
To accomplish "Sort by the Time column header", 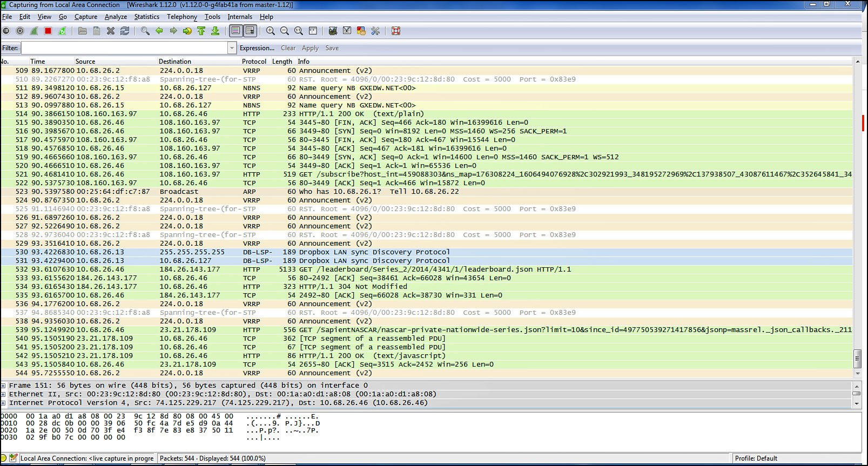I will coord(51,62).
